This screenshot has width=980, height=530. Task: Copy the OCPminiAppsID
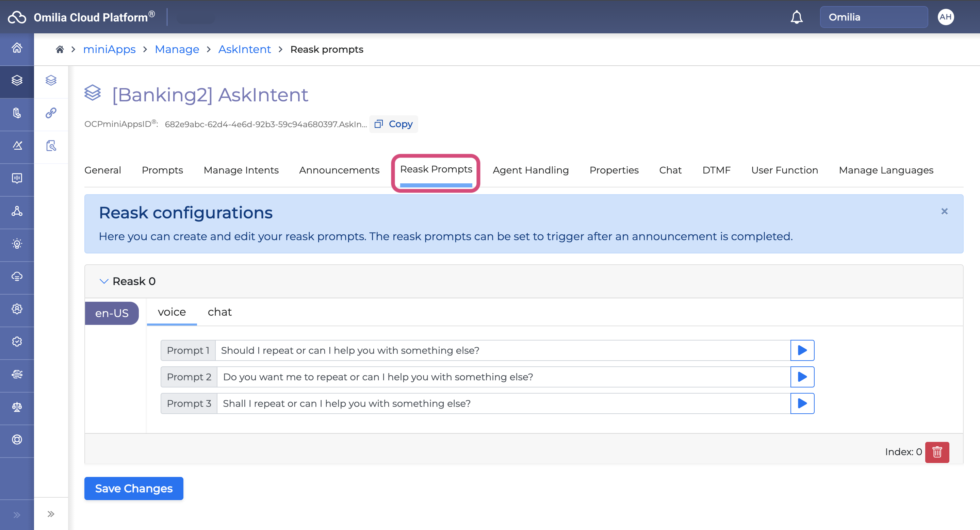393,124
